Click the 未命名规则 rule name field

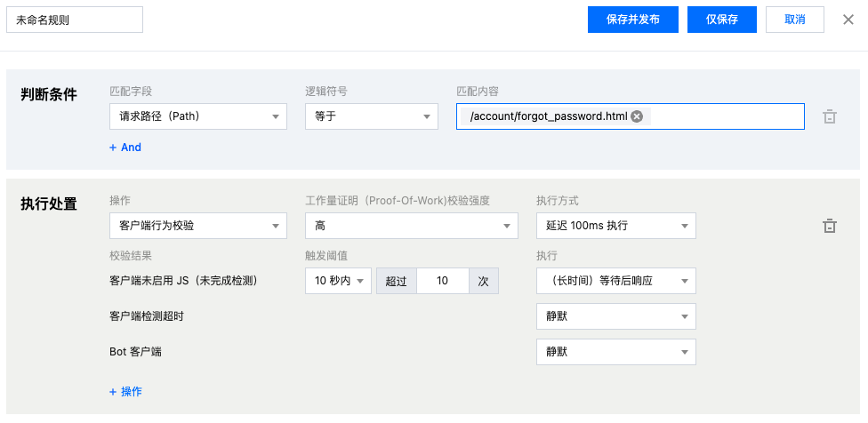(x=74, y=20)
